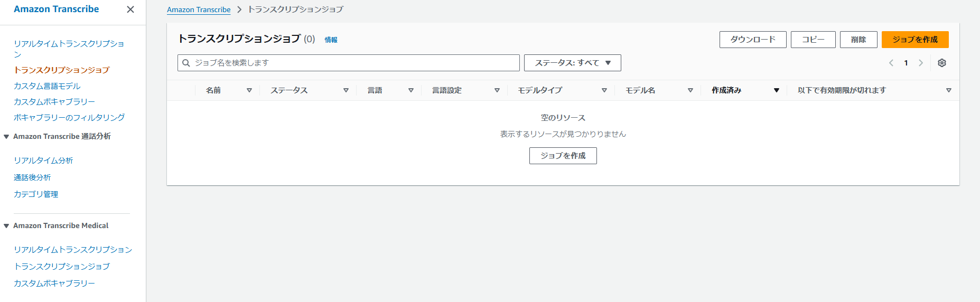The width and height of the screenshot is (980, 302).
Task: Click the 名前 column header
Action: 213,90
